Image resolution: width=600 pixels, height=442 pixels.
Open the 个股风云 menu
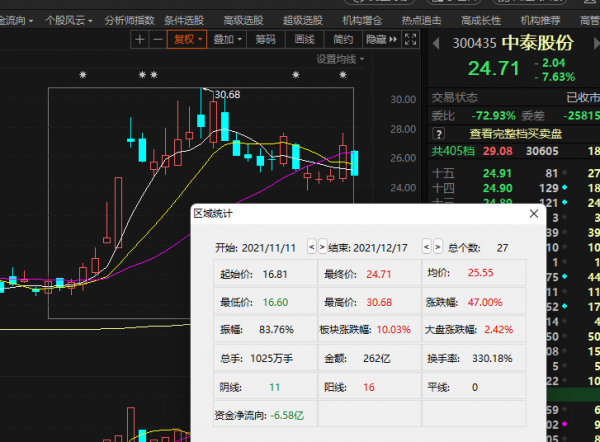click(x=69, y=20)
